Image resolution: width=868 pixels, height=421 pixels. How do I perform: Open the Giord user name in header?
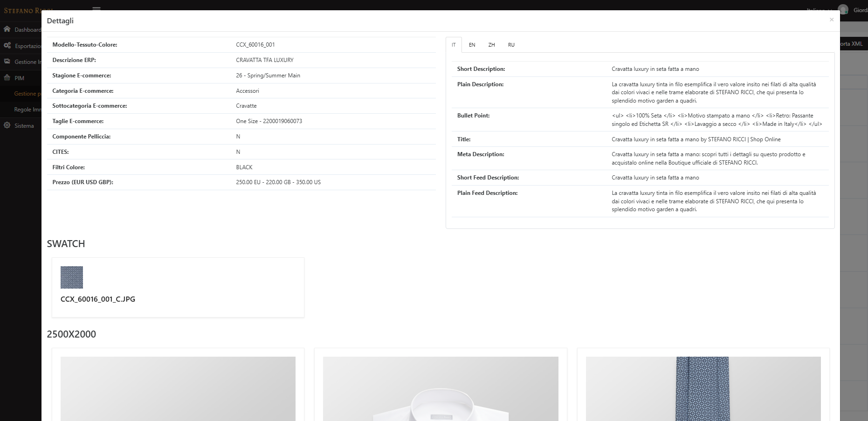coord(861,9)
